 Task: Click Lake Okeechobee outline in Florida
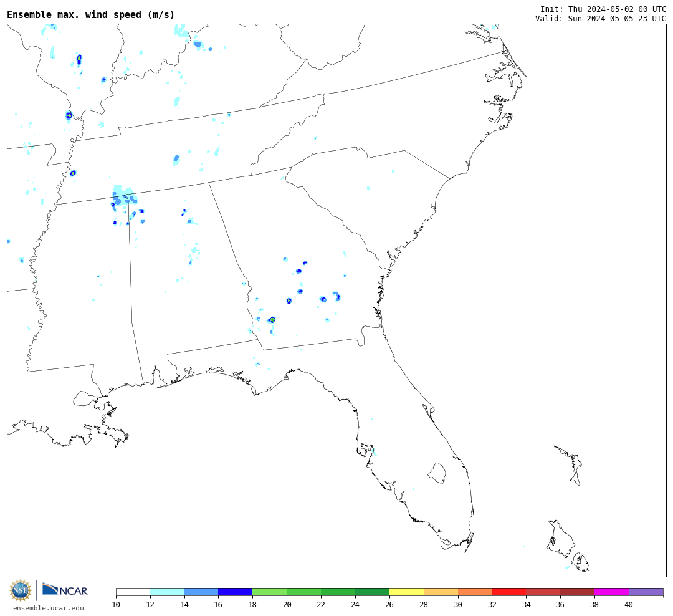coord(437,473)
